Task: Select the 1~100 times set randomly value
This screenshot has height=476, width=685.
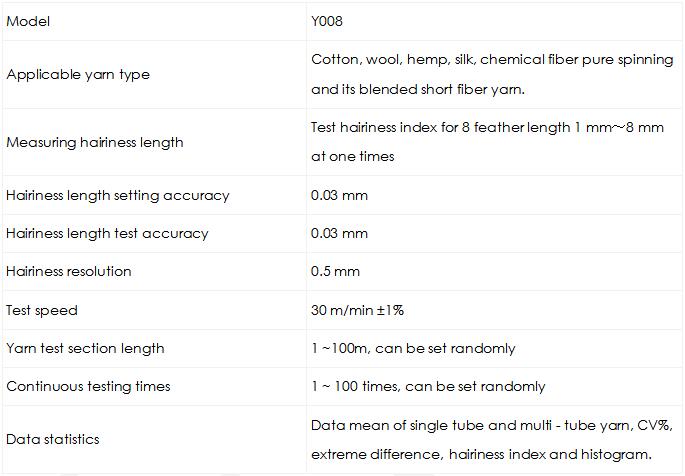Action: 428,386
